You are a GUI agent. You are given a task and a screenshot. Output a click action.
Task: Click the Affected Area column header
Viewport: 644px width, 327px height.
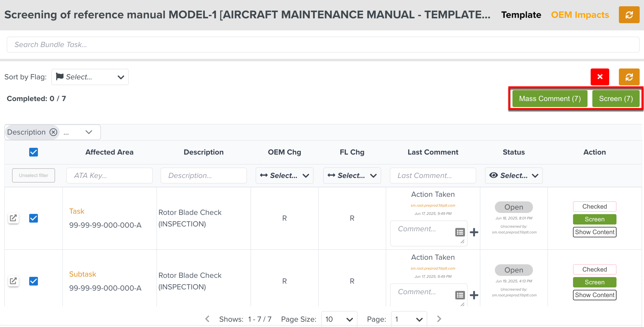point(109,152)
